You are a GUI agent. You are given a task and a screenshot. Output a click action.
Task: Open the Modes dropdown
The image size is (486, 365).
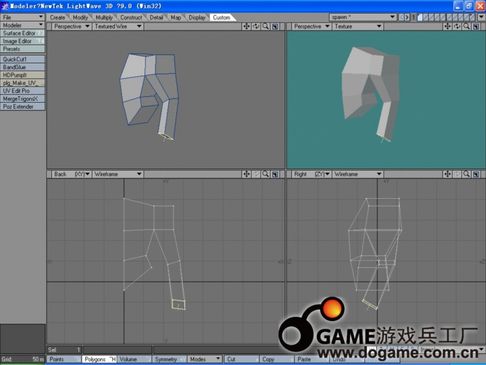(x=205, y=359)
